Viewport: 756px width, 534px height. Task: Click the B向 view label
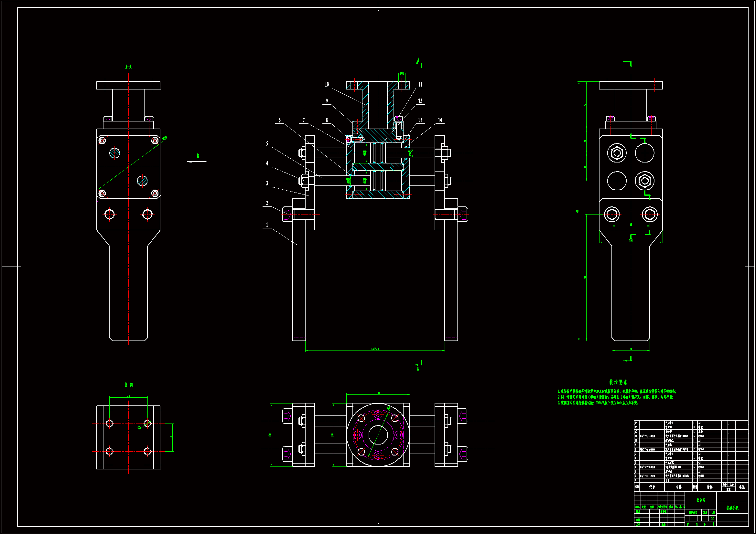(x=129, y=385)
